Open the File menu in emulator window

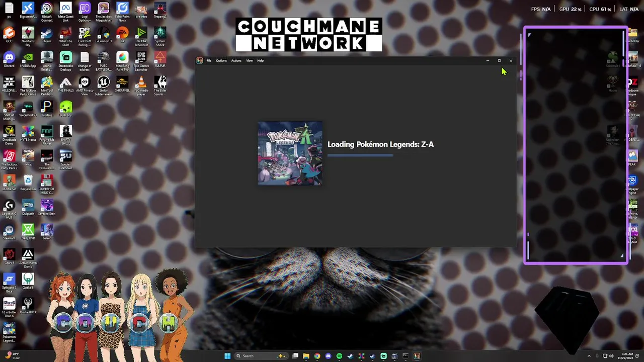(x=209, y=61)
